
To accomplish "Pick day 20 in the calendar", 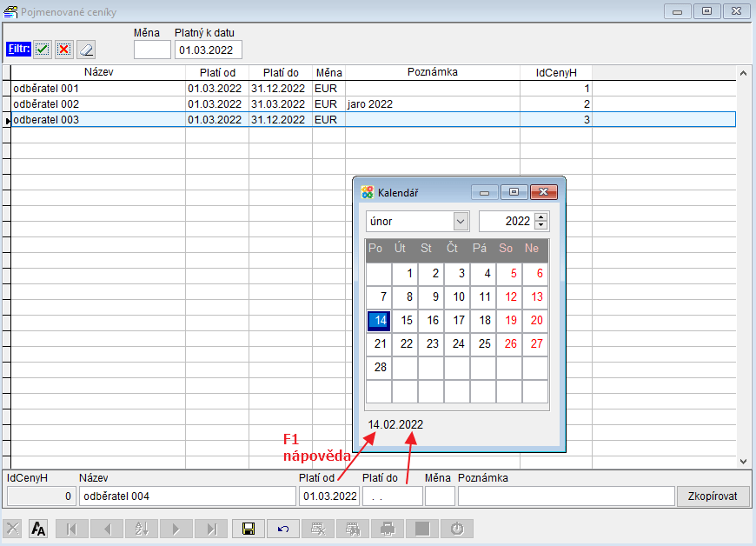I will click(x=535, y=320).
